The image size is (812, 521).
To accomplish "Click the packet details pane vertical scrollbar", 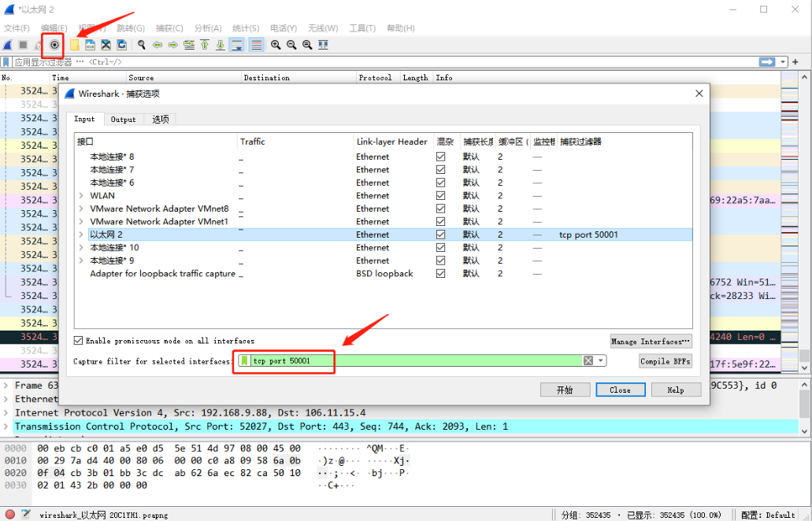I will point(804,408).
